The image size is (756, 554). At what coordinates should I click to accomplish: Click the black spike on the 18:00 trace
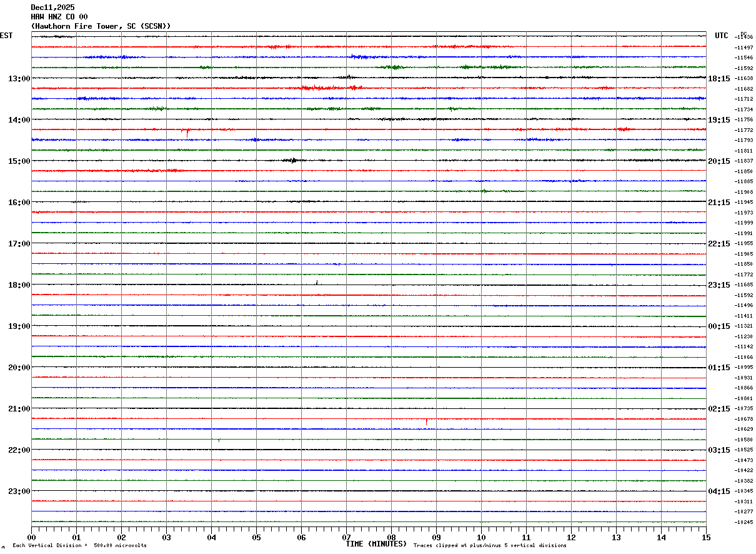click(317, 282)
